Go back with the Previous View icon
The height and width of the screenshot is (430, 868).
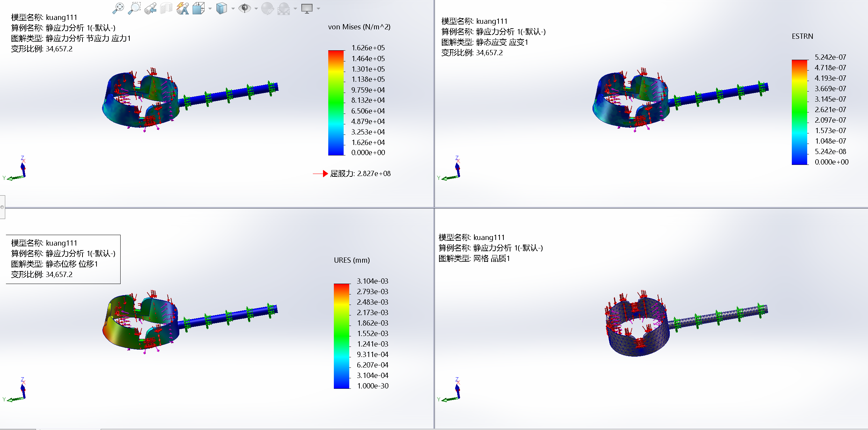[x=150, y=8]
